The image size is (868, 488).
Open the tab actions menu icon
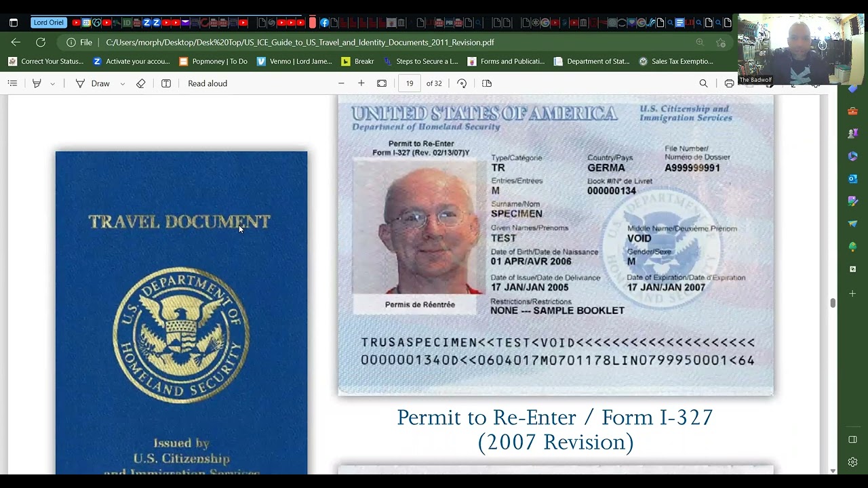14,22
